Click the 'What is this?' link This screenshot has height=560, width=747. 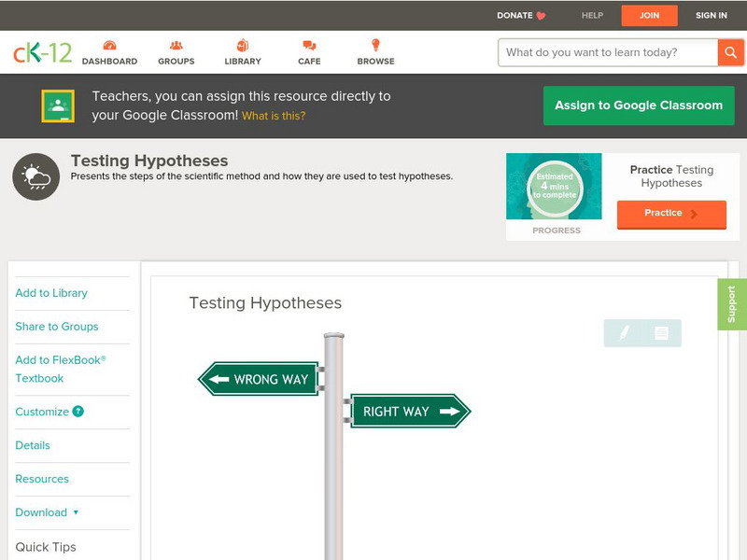[x=274, y=116]
